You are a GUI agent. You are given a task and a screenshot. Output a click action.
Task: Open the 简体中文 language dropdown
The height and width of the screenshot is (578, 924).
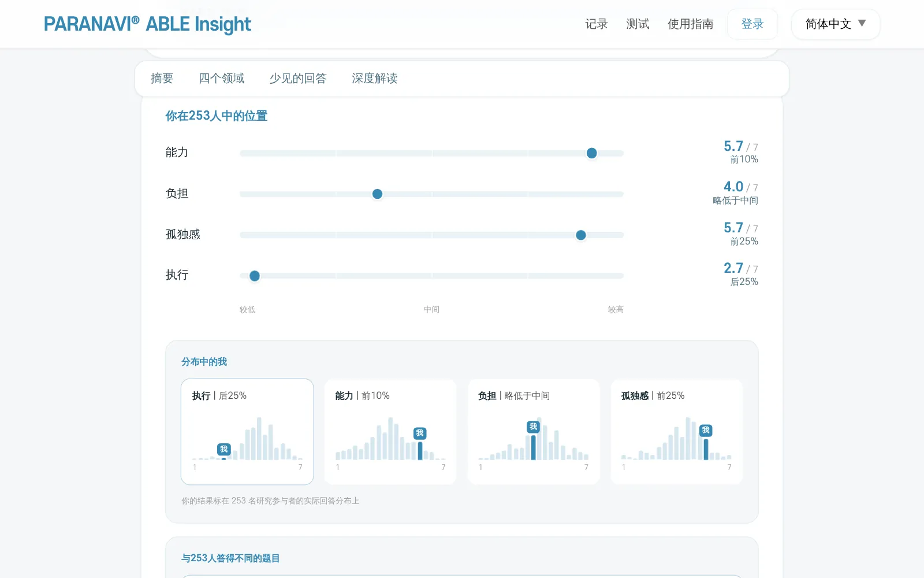point(836,24)
